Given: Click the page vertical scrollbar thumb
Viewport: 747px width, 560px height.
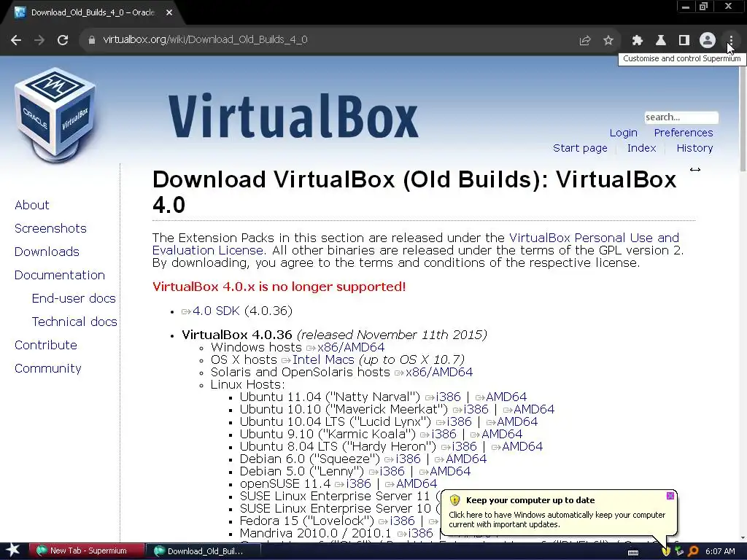Looking at the screenshot, I should pyautogui.click(x=743, y=118).
